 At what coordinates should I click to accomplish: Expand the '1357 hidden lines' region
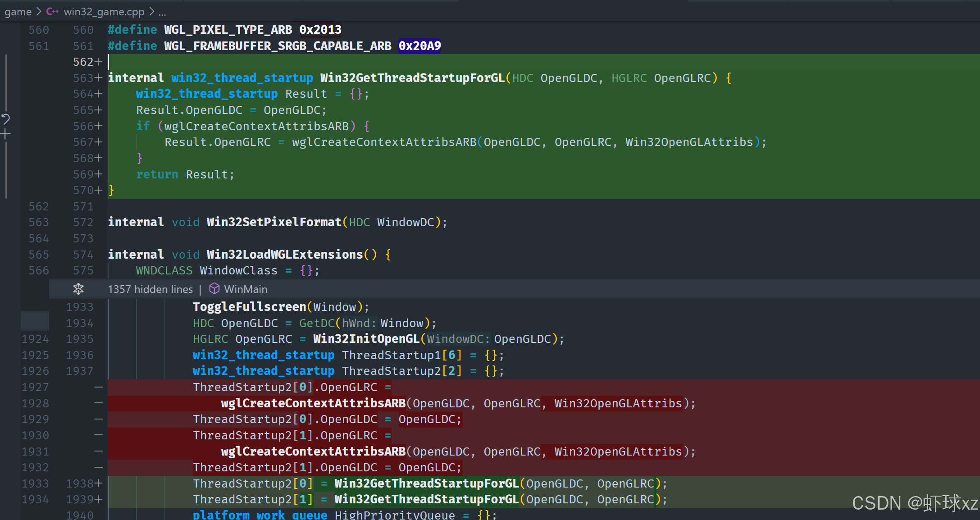coord(150,289)
